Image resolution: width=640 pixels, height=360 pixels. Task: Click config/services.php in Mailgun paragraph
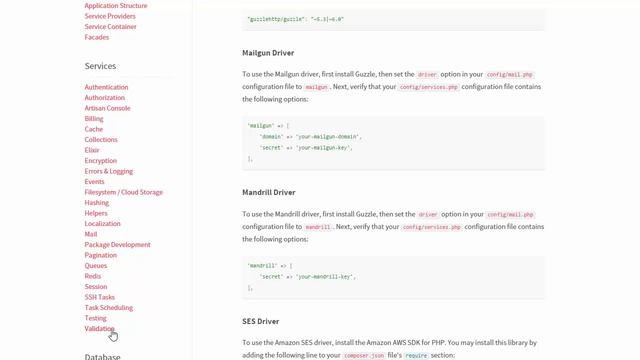429,87
